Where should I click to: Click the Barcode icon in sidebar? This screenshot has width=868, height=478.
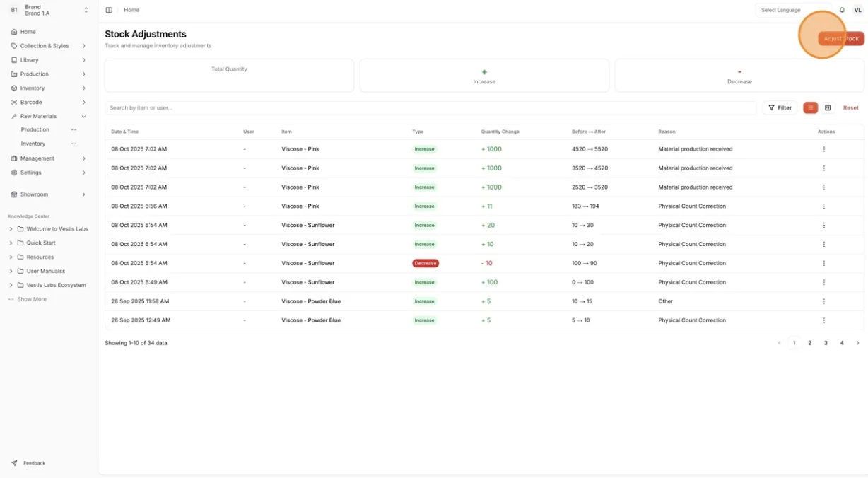point(14,103)
